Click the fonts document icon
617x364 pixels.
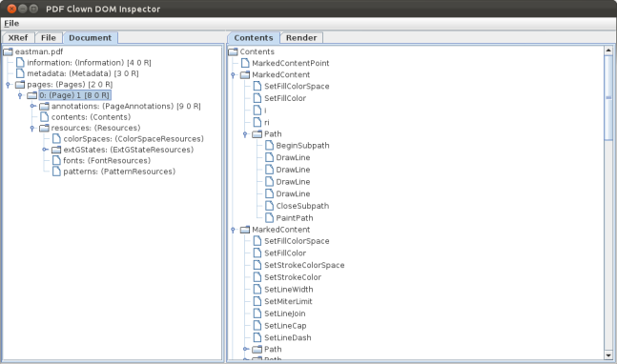pos(56,160)
